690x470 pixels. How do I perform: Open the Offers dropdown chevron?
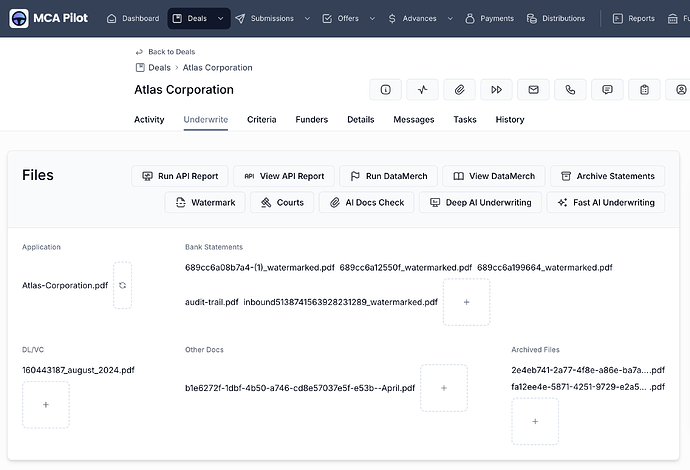[x=371, y=18]
